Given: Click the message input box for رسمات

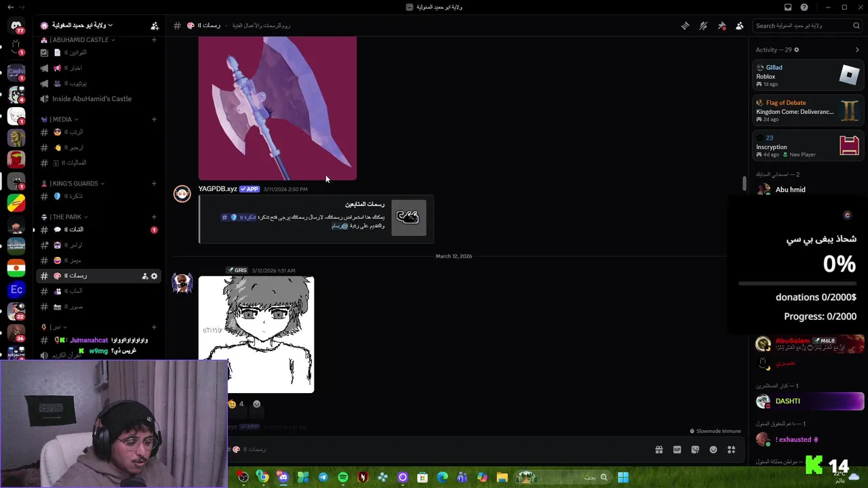Looking at the screenshot, I should click(434, 449).
